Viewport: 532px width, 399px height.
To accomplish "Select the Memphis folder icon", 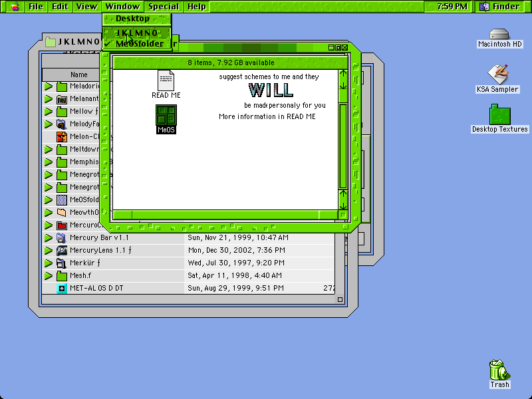I will pyautogui.click(x=62, y=162).
